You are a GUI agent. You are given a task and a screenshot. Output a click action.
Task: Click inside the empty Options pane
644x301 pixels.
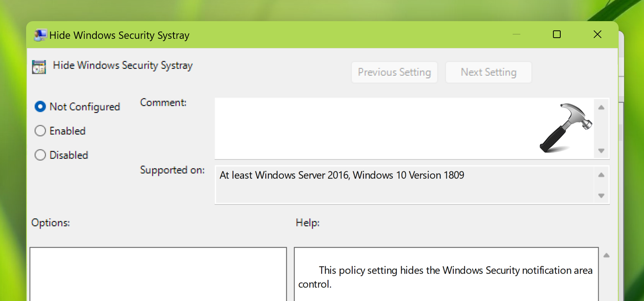pyautogui.click(x=158, y=274)
